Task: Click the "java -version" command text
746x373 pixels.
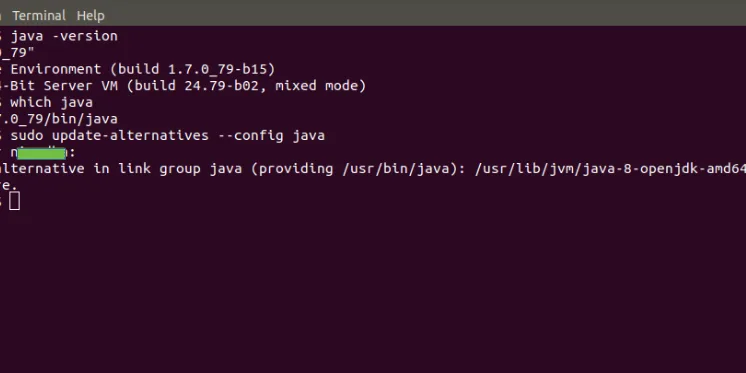Action: [x=64, y=36]
